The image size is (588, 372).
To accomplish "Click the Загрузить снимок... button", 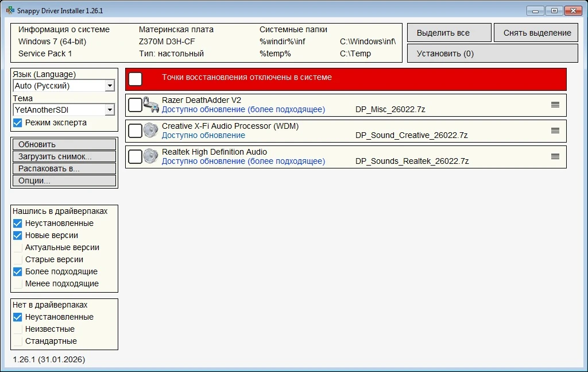I will [64, 156].
